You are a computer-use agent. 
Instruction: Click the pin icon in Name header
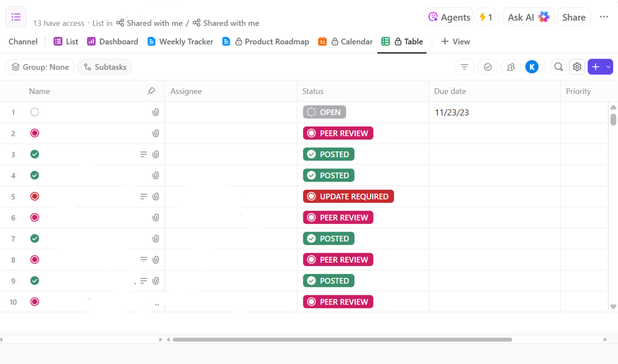click(151, 91)
